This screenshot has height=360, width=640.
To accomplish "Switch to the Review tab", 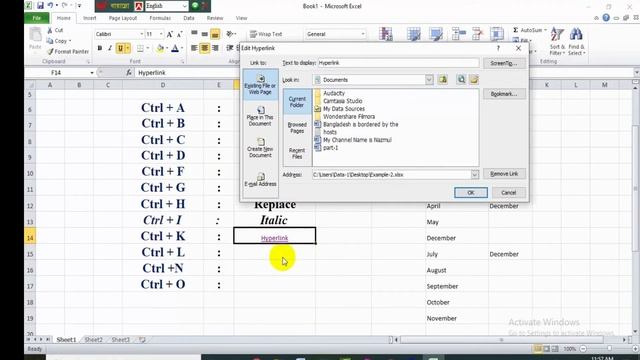I will (215, 18).
